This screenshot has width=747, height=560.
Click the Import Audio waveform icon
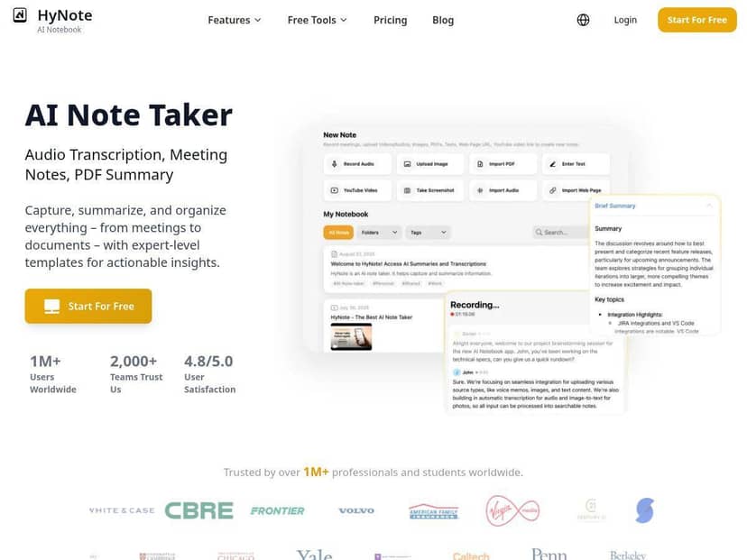pos(479,191)
